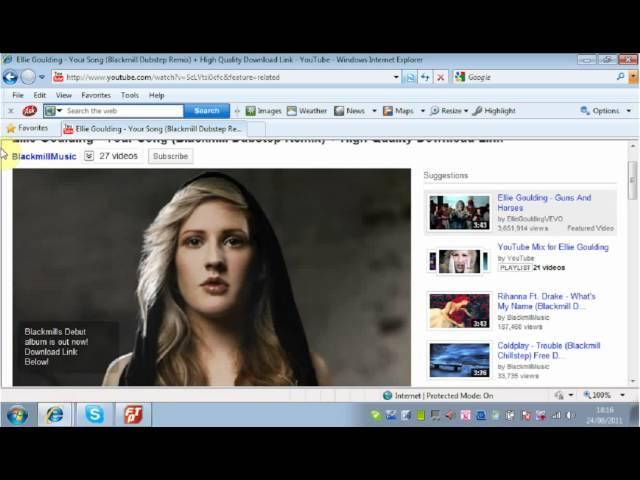Open the Windows Start button
Viewport: 640px width, 480px height.
[x=17, y=415]
